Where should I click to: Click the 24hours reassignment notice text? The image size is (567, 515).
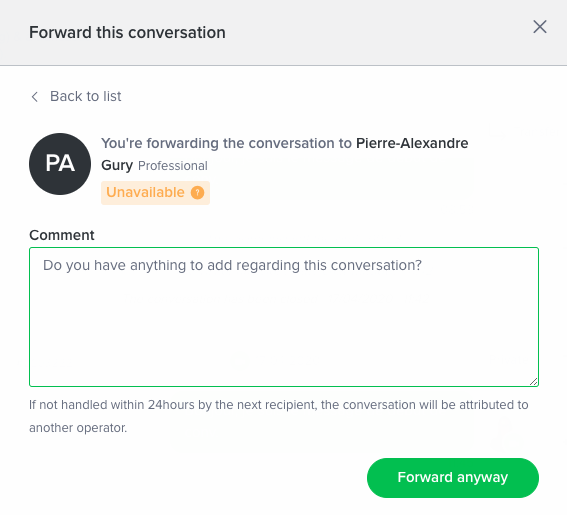coord(279,405)
